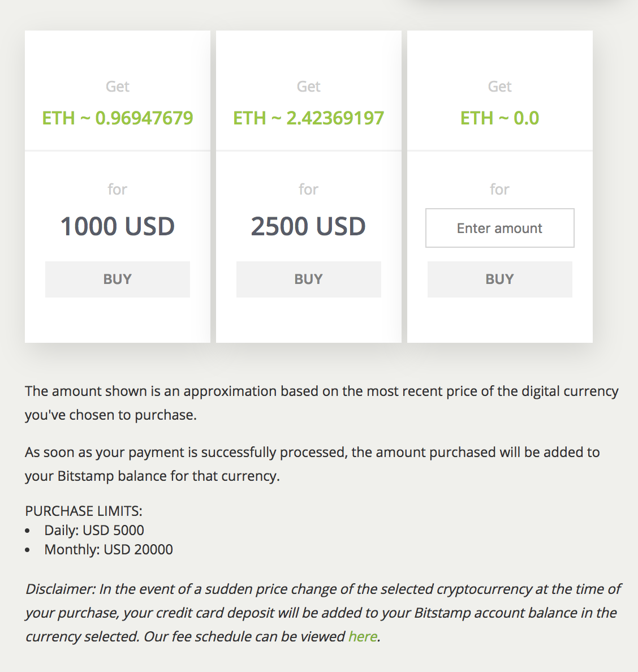Click the 'for' label above 2500 USD
Screen dimensions: 638x672
308,189
